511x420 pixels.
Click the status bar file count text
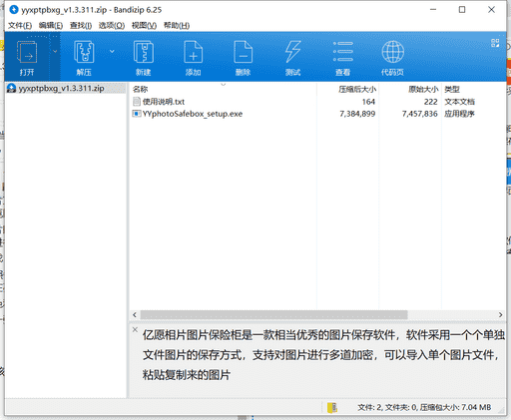point(424,407)
